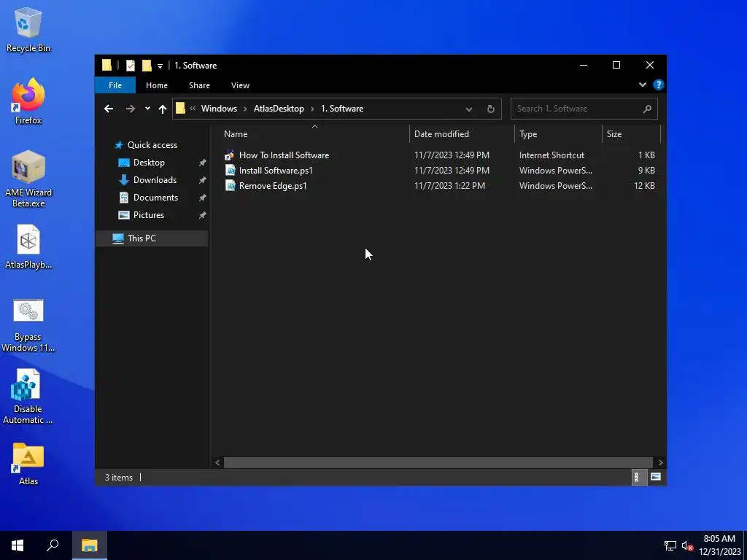Screen dimensions: 747x560
Task: Refresh the folder view
Action: 491,109
